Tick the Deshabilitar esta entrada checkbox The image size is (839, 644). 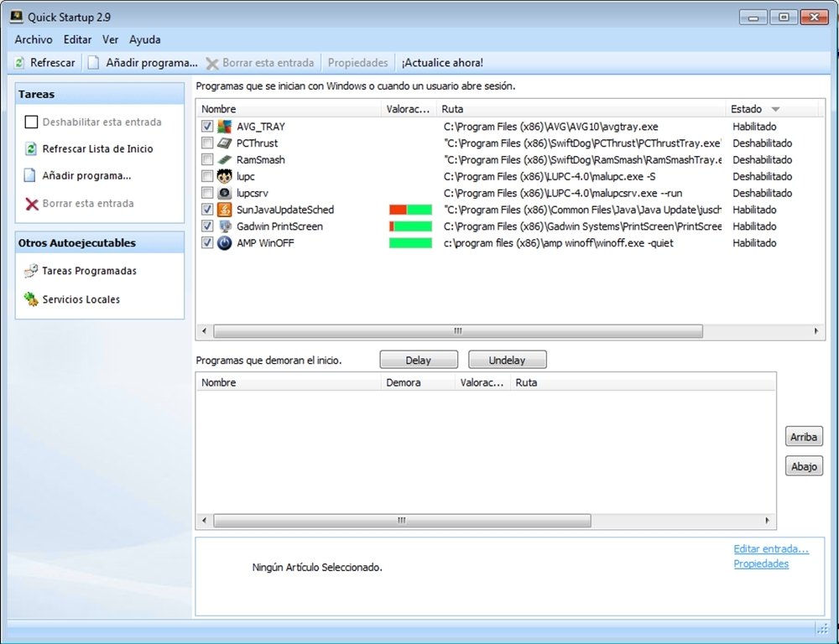tap(31, 122)
